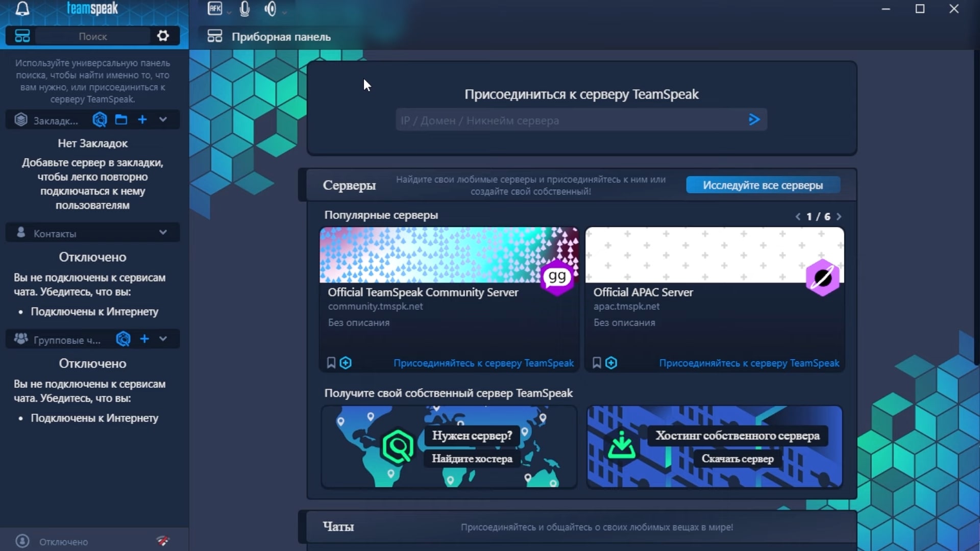Mute the microphone
The width and height of the screenshot is (980, 551).
tap(244, 9)
